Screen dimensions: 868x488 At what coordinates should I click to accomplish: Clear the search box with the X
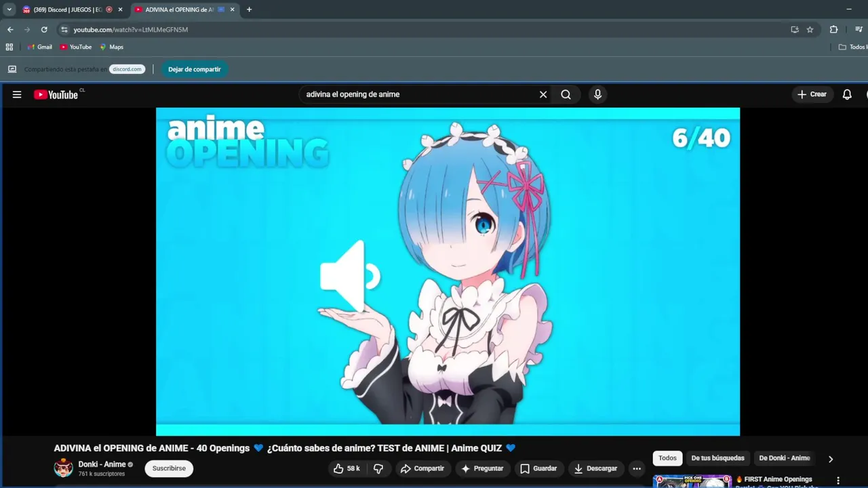(543, 94)
